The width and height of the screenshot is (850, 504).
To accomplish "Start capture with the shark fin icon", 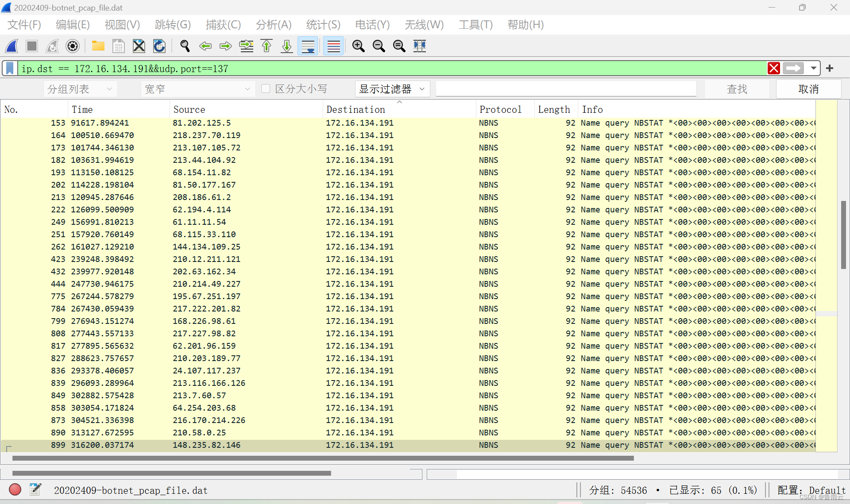I will [12, 46].
